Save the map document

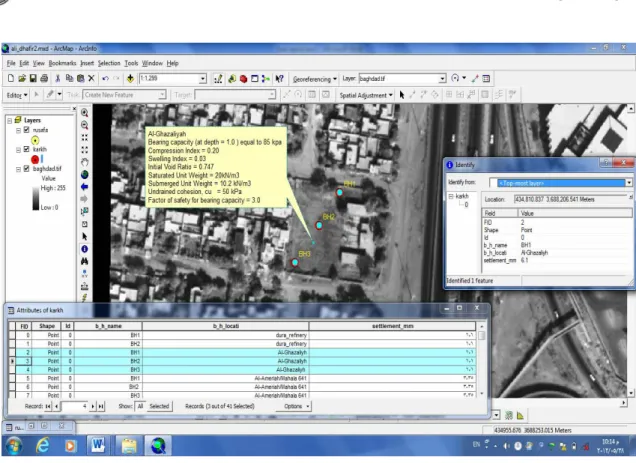tap(33, 78)
